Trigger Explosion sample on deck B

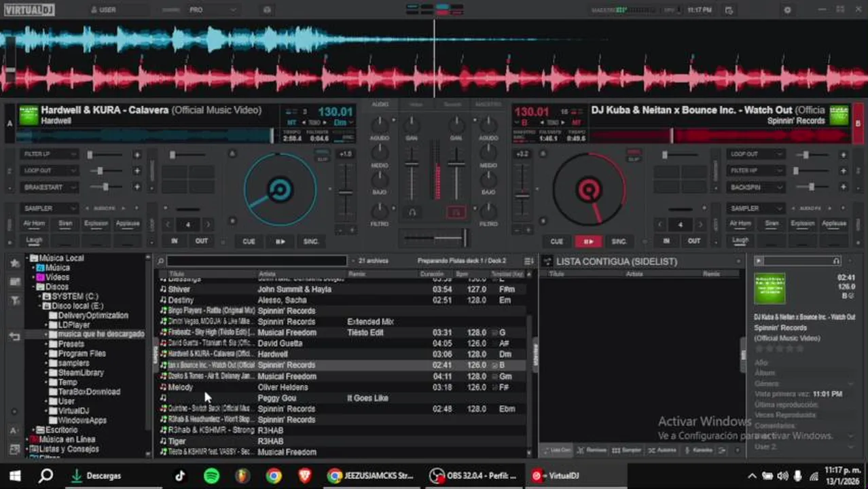point(803,223)
